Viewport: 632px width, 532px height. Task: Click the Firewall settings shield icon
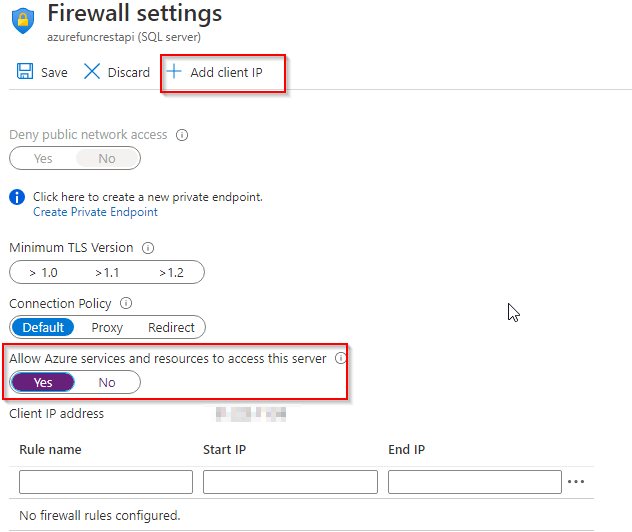tap(23, 21)
